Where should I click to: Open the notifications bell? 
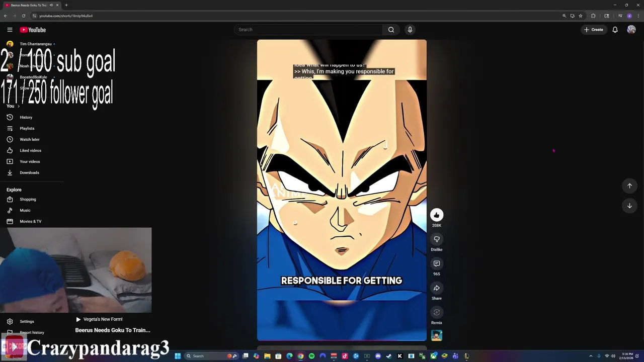(x=615, y=30)
